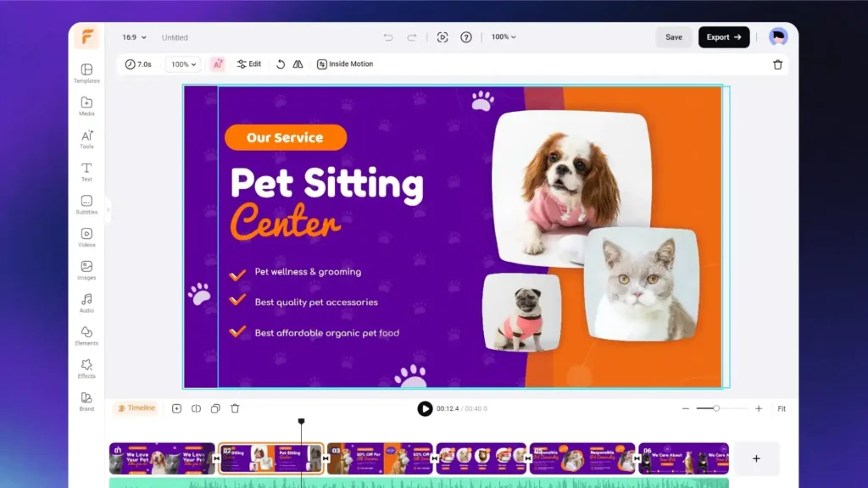The width and height of the screenshot is (868, 488).
Task: Open the Effects panel
Action: [86, 368]
